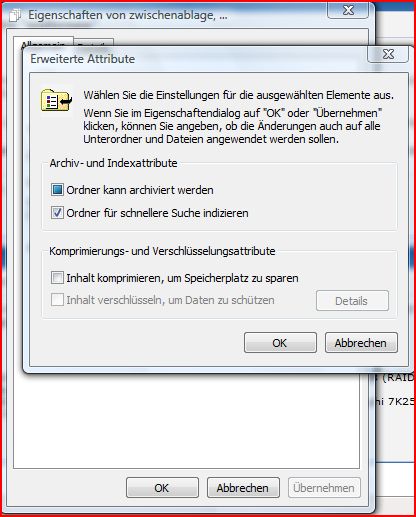Click OK in the Eigenschaften window
416x517 pixels.
coord(162,488)
